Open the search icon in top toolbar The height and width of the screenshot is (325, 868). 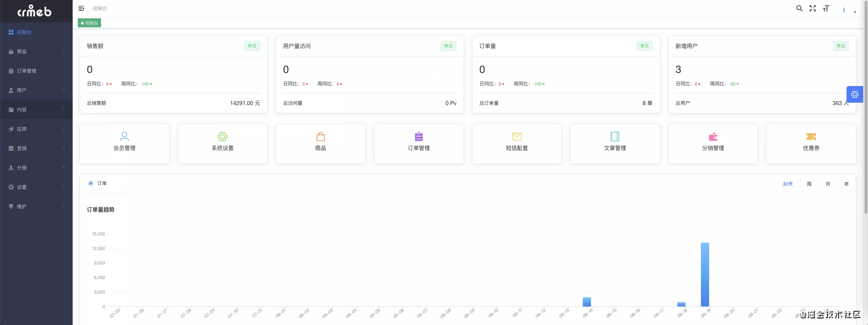[800, 8]
